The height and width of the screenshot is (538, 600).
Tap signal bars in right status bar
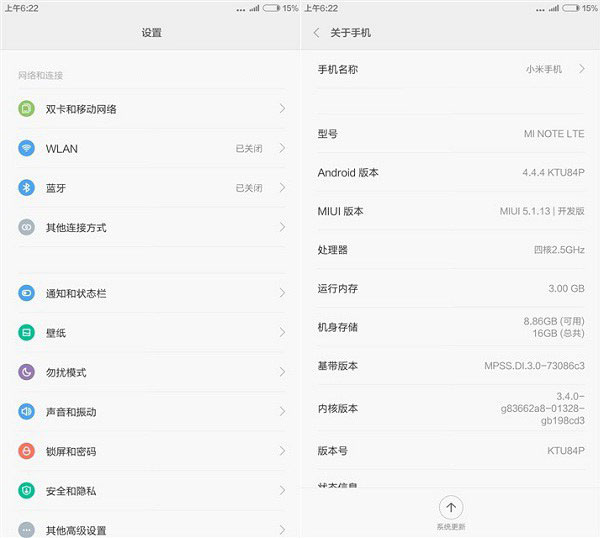554,8
